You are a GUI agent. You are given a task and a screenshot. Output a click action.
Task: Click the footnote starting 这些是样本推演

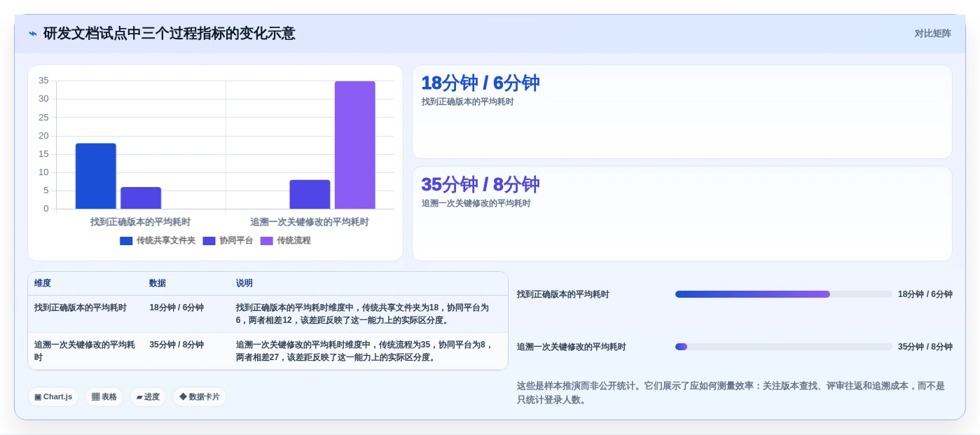pos(731,393)
